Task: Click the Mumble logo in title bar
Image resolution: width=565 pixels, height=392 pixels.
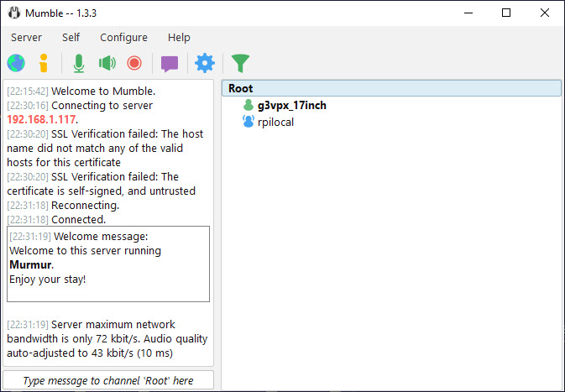Action: [14, 13]
